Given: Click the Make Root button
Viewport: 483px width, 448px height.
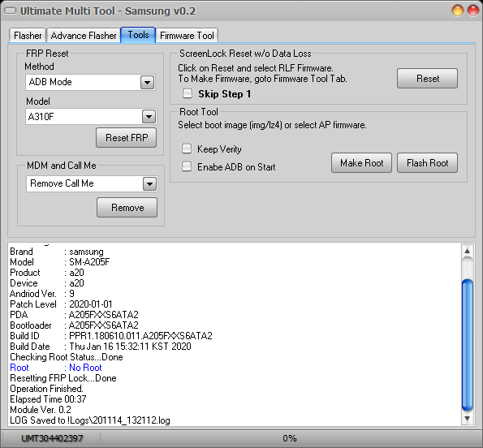Looking at the screenshot, I should click(x=361, y=163).
